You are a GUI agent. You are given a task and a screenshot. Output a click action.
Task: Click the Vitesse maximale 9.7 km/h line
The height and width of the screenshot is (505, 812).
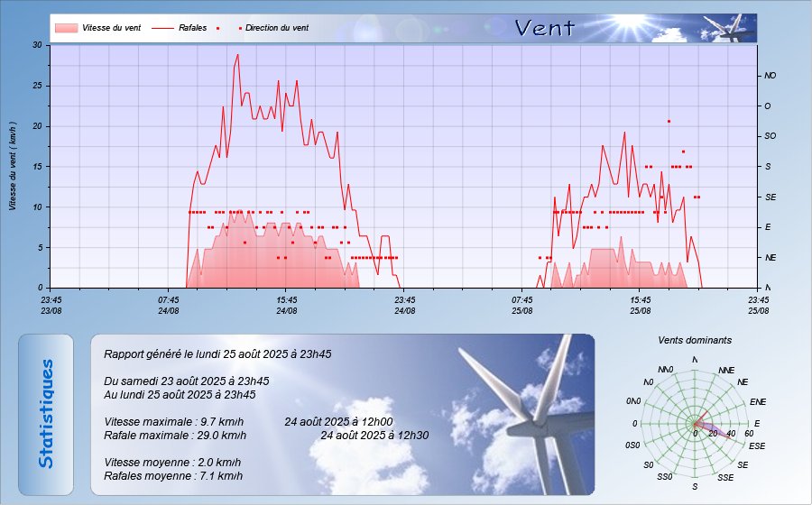click(172, 422)
